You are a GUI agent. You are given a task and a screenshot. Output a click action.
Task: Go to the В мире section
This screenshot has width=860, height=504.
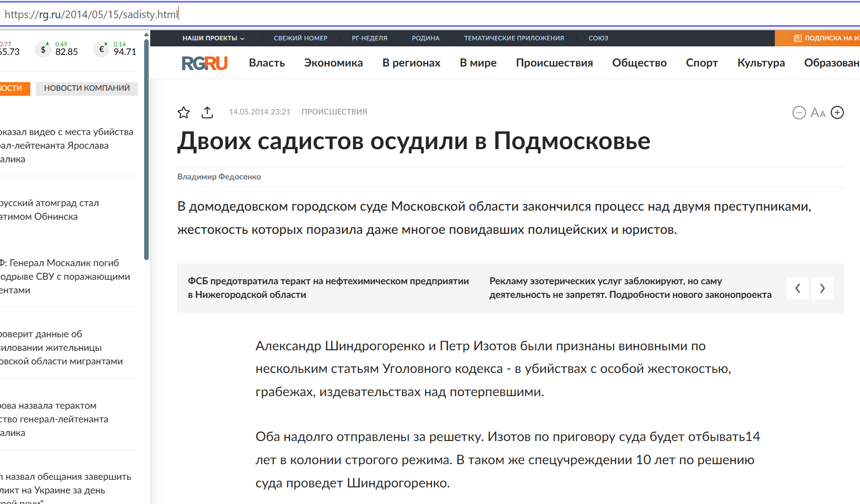pyautogui.click(x=478, y=63)
